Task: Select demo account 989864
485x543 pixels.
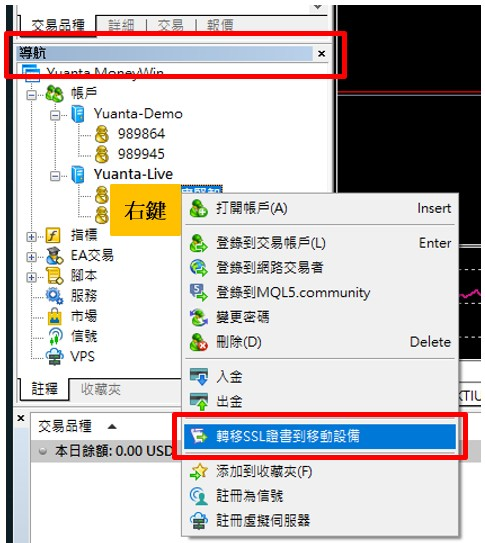Action: coord(141,134)
